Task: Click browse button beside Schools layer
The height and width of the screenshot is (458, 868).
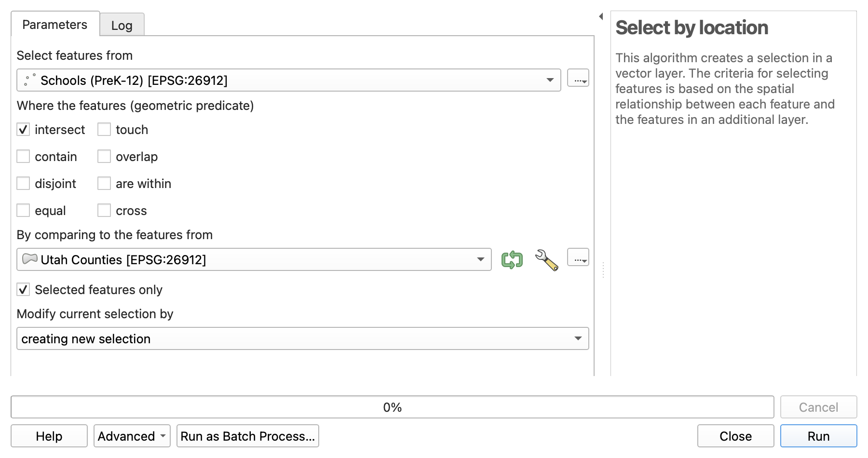Action: [x=578, y=78]
